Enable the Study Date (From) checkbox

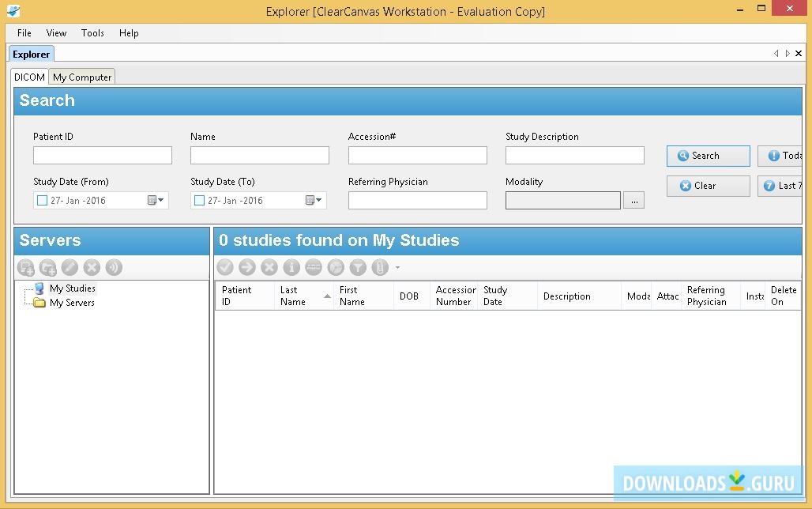[43, 201]
